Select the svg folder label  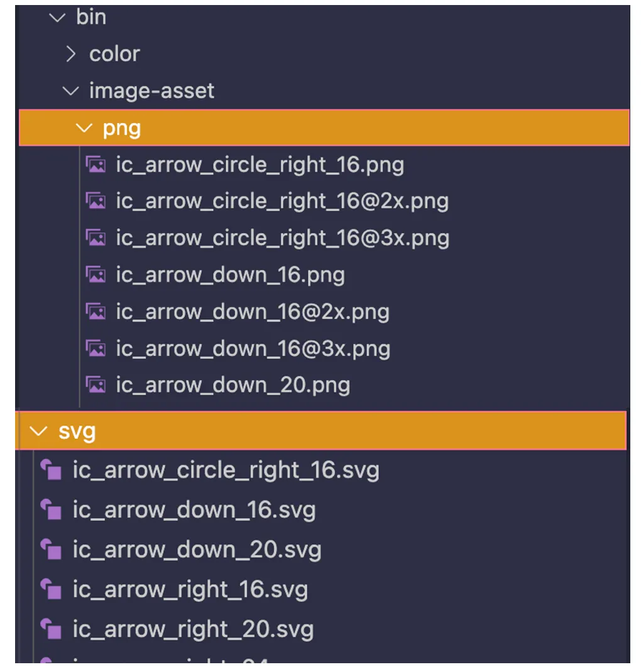[77, 431]
